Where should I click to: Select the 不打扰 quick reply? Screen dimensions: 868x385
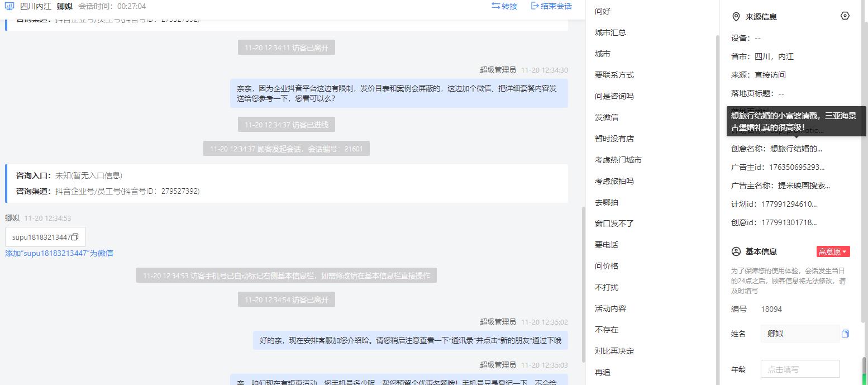(x=607, y=287)
